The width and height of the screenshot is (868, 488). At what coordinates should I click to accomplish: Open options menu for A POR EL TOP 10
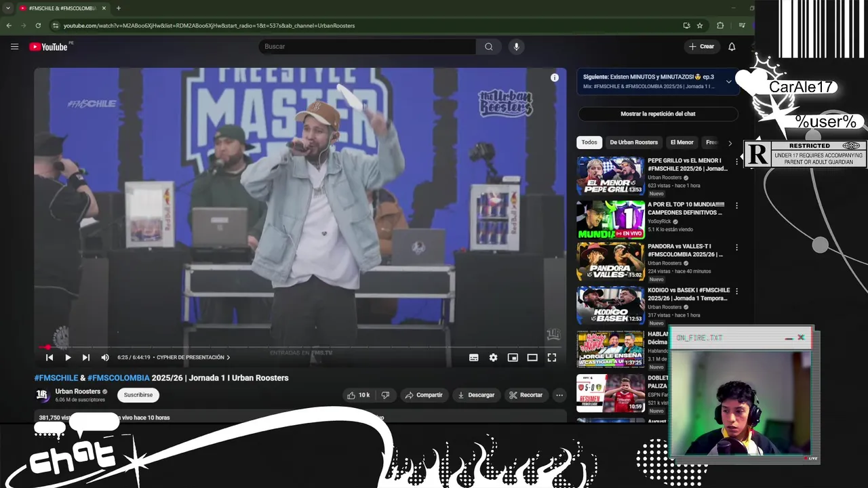click(736, 205)
